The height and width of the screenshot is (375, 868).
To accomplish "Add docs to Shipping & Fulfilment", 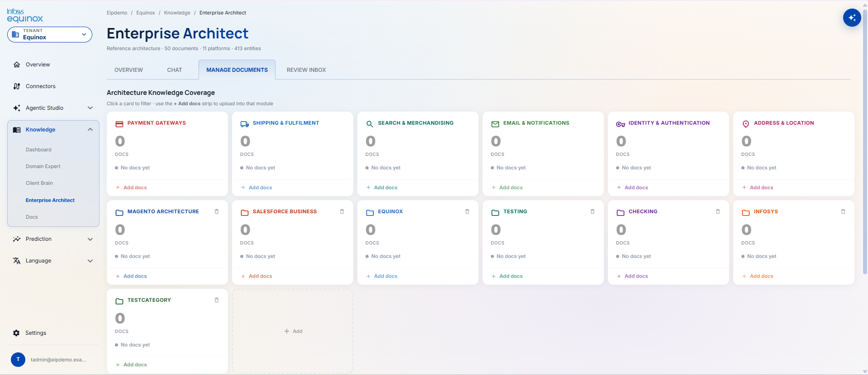I will 256,187.
